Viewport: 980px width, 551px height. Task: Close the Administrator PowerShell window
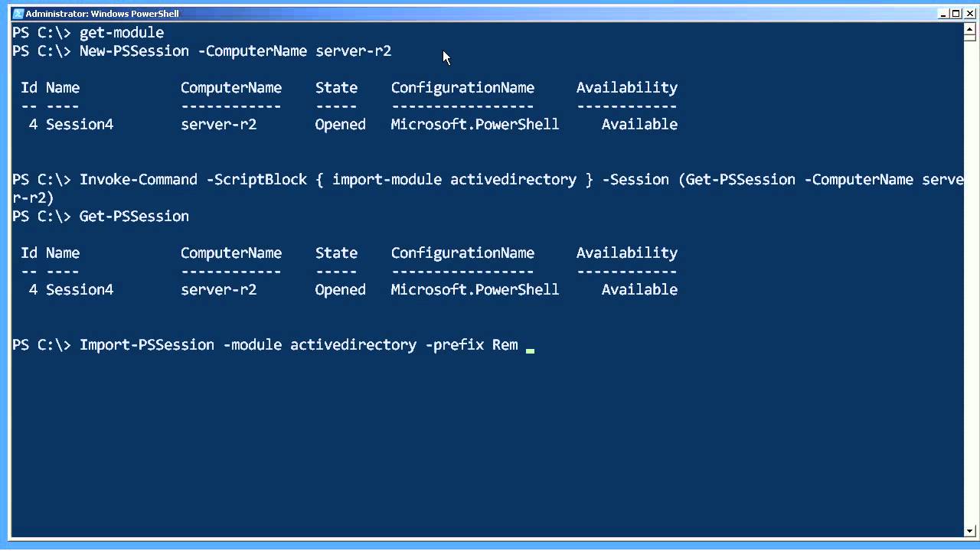pyautogui.click(x=968, y=14)
